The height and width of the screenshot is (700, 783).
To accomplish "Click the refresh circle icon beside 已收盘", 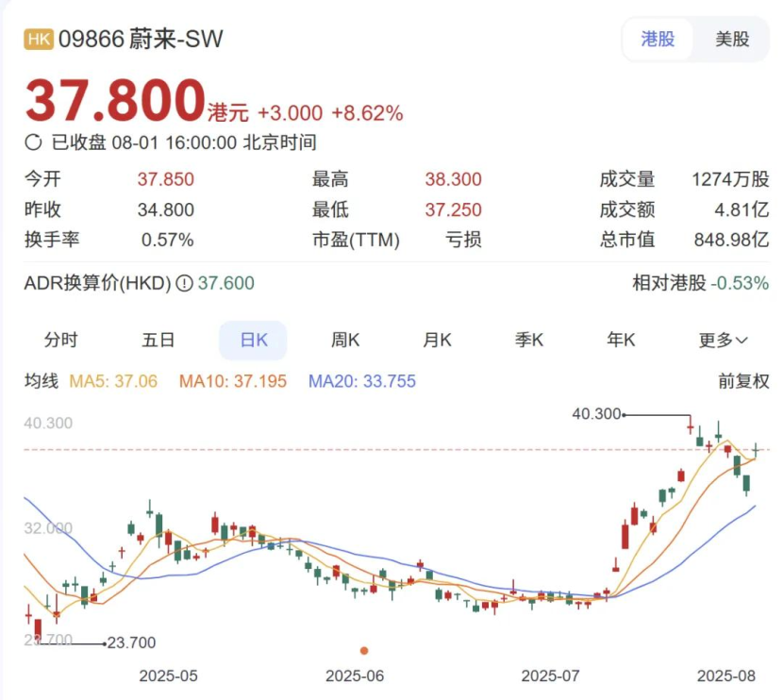I will [33, 142].
